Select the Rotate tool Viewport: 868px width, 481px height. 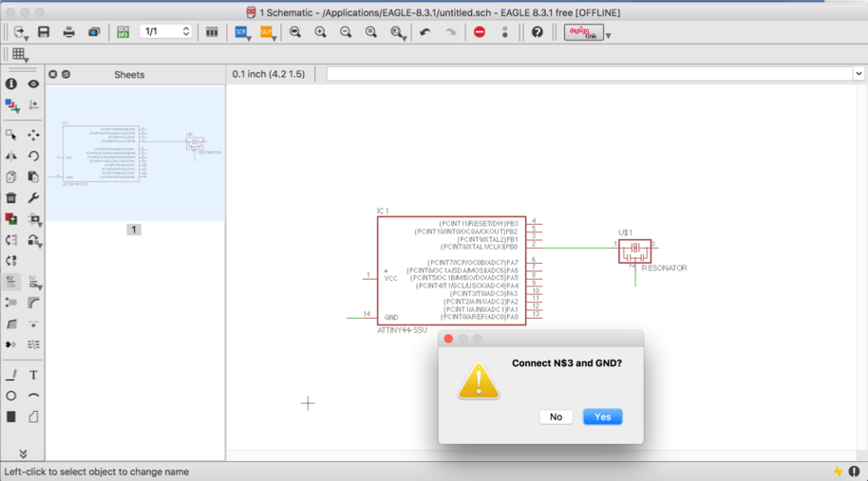click(x=33, y=156)
